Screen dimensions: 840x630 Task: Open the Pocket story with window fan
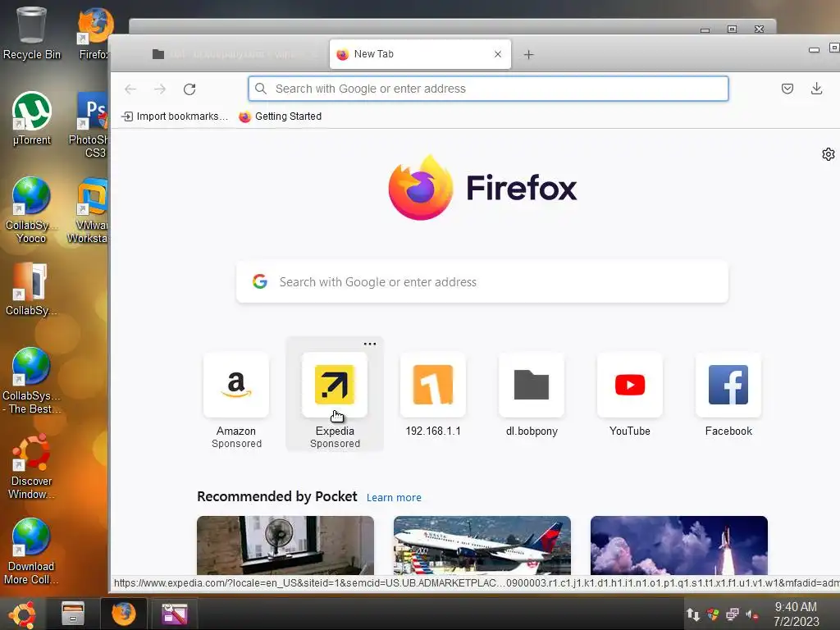(x=285, y=546)
